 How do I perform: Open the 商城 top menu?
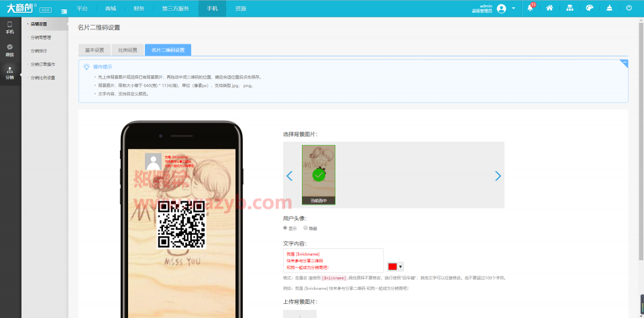coord(111,8)
